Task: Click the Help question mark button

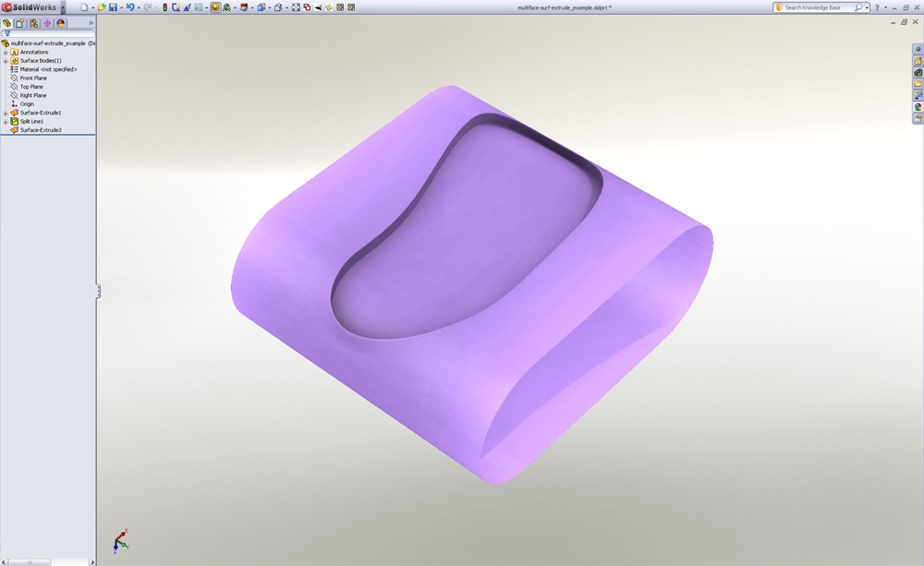Action: [x=876, y=7]
